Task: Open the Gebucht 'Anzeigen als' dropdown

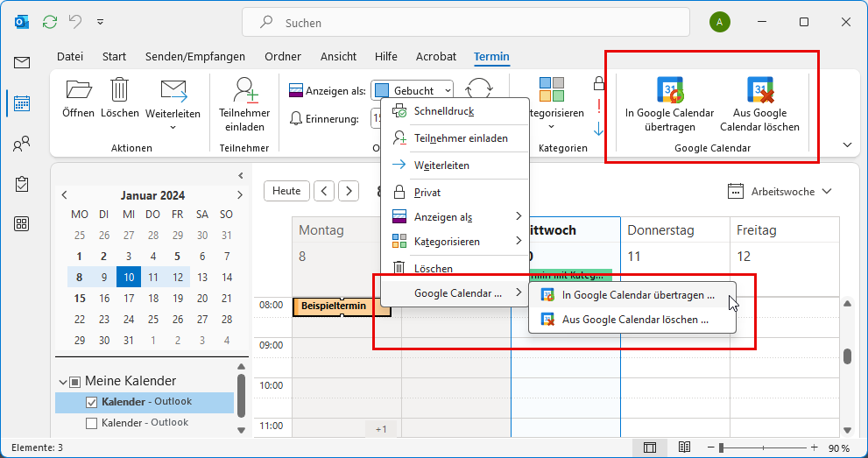Action: click(x=413, y=91)
